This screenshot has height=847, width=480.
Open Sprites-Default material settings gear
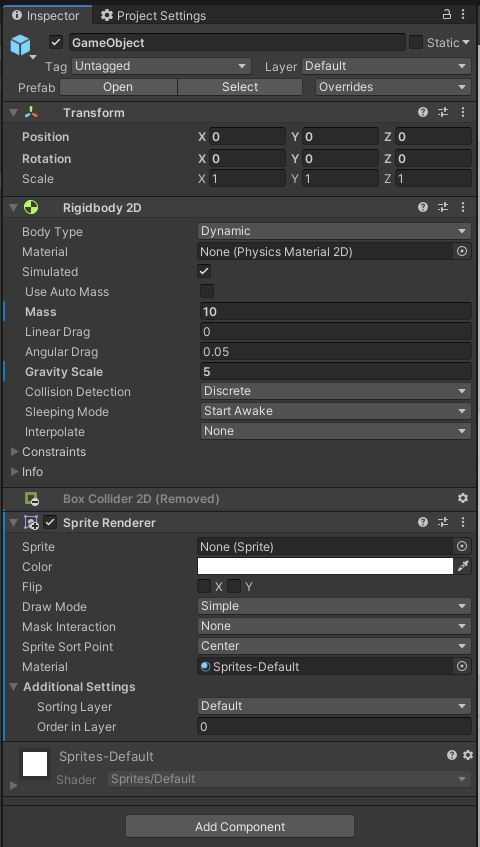coord(468,755)
